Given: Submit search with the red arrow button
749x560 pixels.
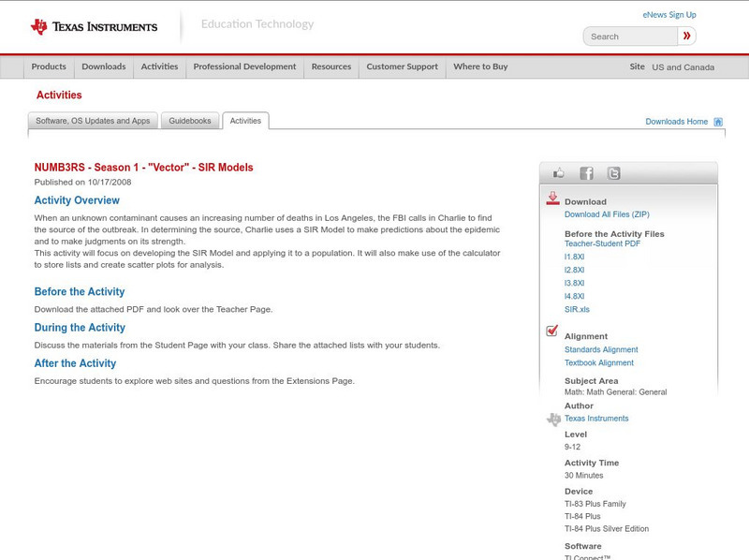Looking at the screenshot, I should click(687, 36).
